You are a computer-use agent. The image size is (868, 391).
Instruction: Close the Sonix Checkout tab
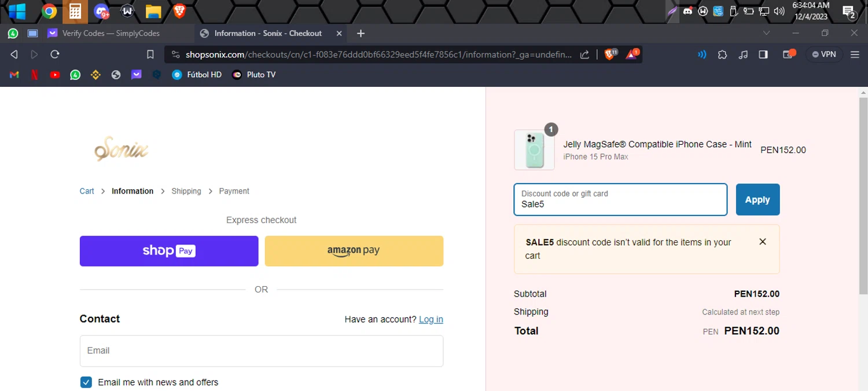click(339, 34)
